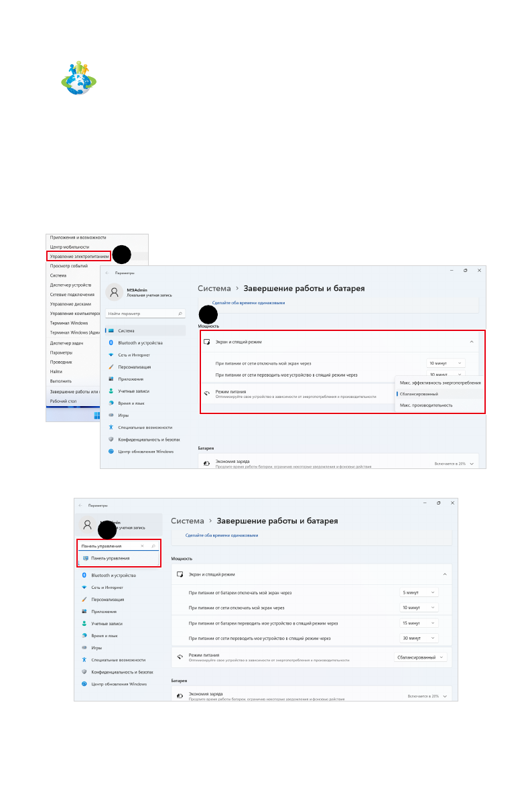The height and width of the screenshot is (798, 532).
Task: Click Сделайте оба времени одинаковыми link in the lower window
Action: [x=222, y=535]
